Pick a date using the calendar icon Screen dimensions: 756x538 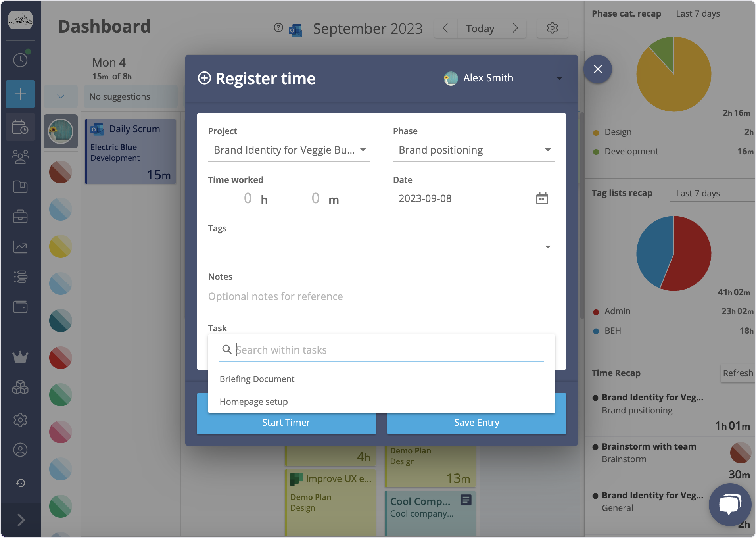coord(542,198)
